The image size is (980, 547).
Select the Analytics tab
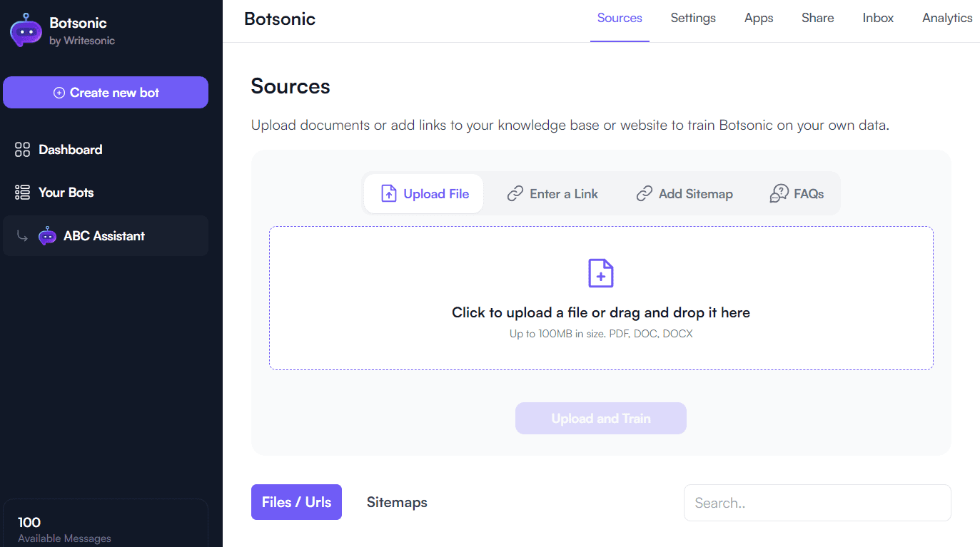pos(947,19)
